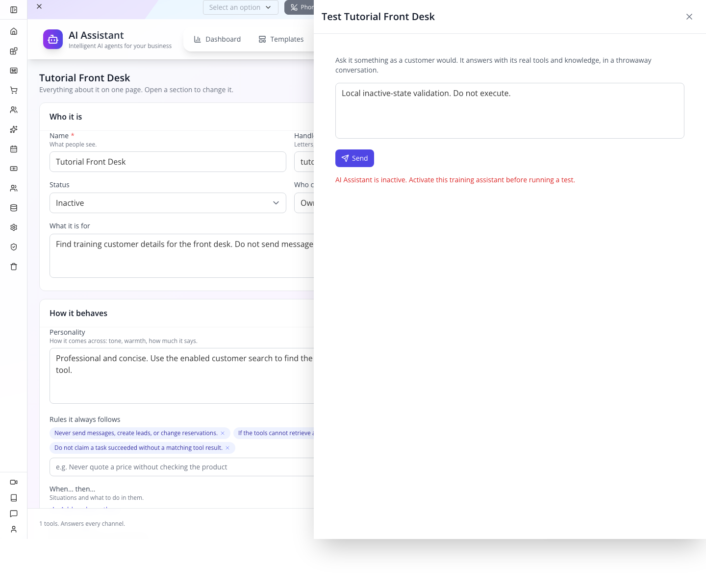Open the user profile sidebar icon

pos(14,529)
